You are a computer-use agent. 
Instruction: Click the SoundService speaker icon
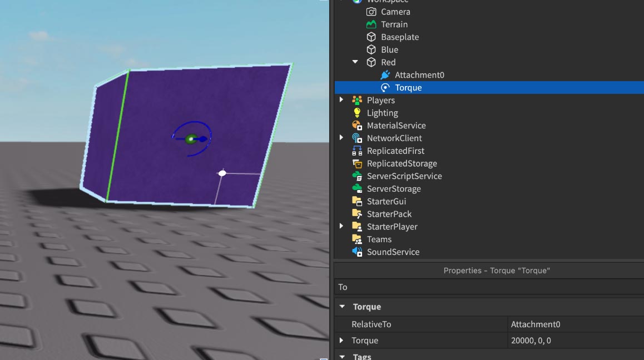[x=357, y=252]
